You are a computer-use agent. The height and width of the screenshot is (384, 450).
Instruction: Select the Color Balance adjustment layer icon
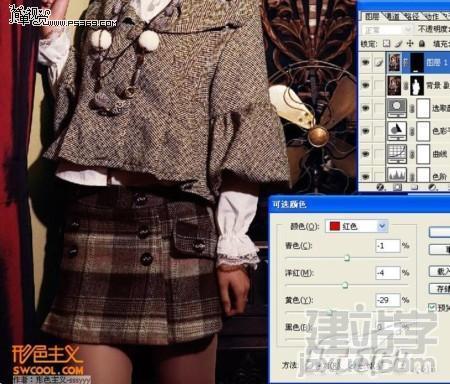click(x=397, y=131)
